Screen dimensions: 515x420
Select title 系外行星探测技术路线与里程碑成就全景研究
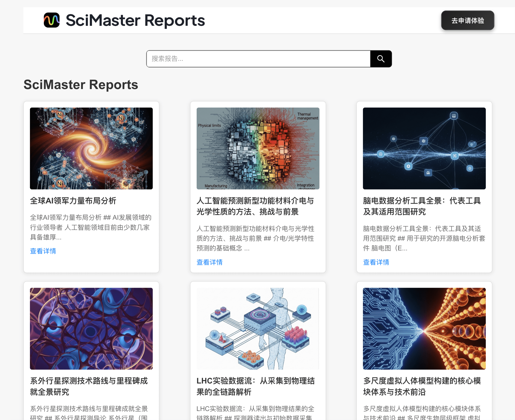point(89,386)
